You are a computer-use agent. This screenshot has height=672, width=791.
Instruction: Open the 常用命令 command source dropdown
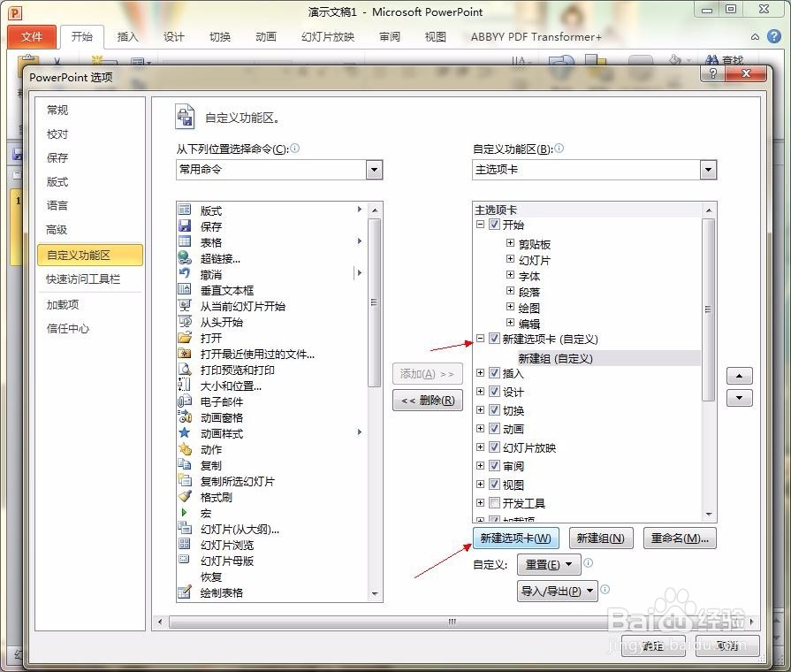(x=374, y=170)
